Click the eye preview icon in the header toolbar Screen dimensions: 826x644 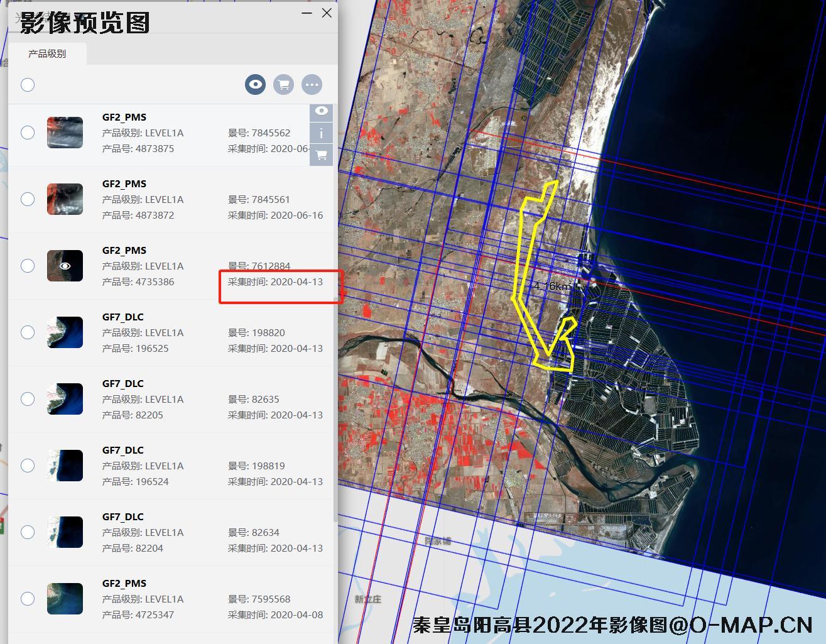tap(255, 84)
